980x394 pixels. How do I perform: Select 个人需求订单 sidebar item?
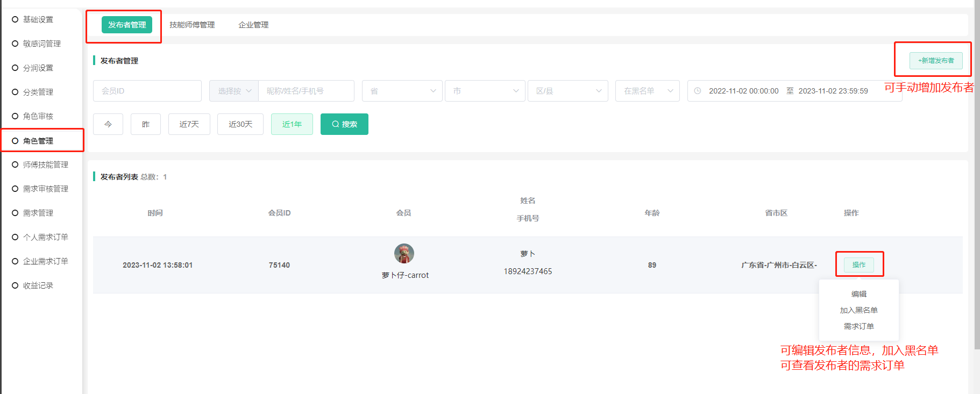[45, 237]
